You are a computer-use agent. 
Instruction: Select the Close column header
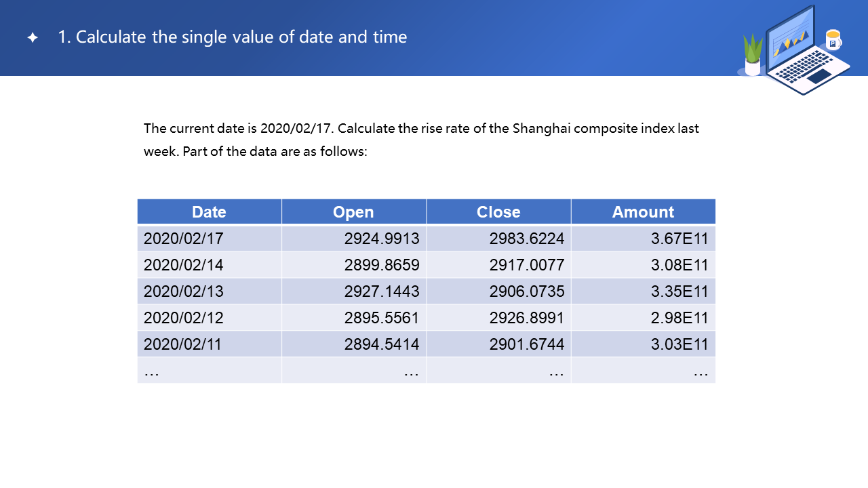(498, 211)
